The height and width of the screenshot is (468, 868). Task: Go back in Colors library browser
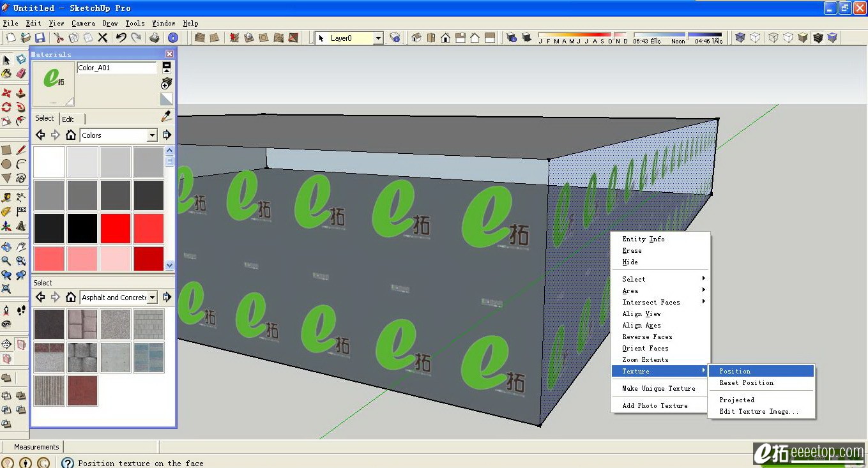[40, 135]
